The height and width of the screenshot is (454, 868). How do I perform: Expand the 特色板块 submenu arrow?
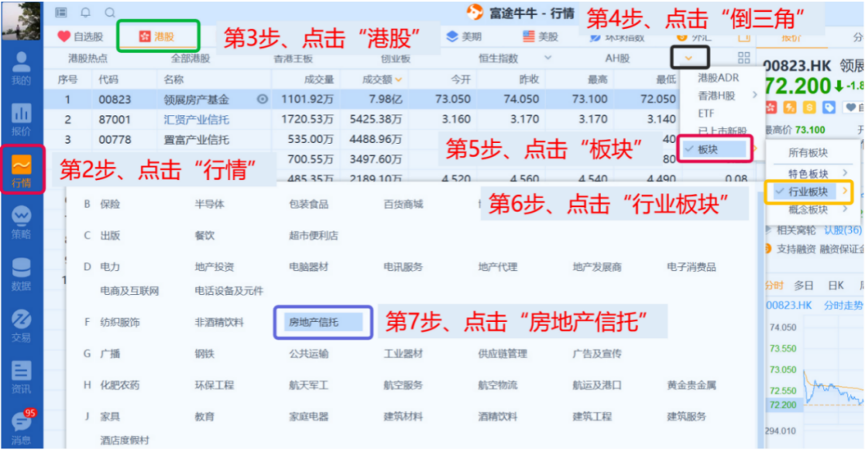tap(846, 173)
